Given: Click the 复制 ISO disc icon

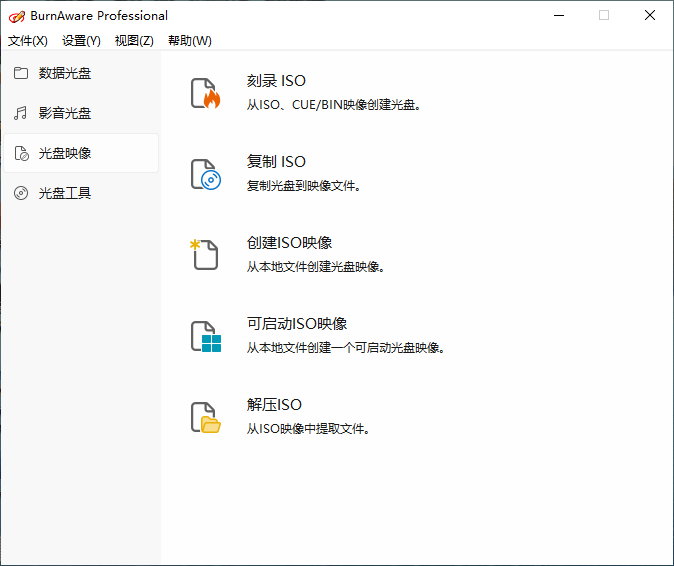Looking at the screenshot, I should (x=205, y=174).
